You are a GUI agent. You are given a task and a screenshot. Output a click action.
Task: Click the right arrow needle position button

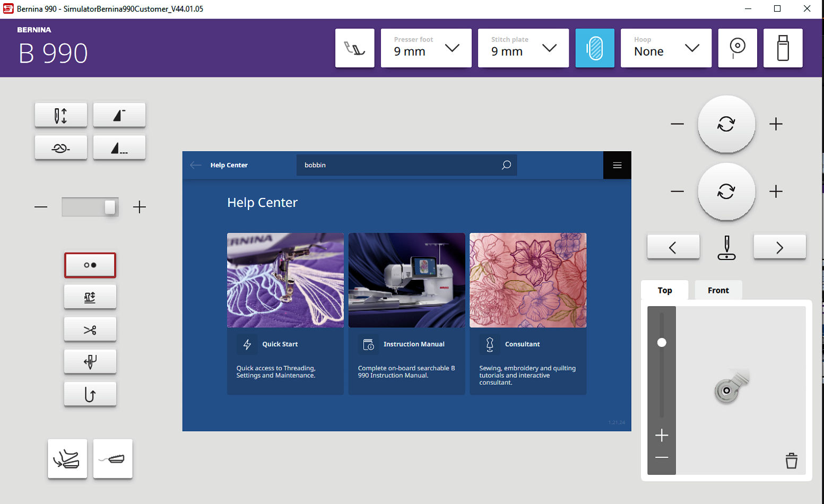click(779, 247)
